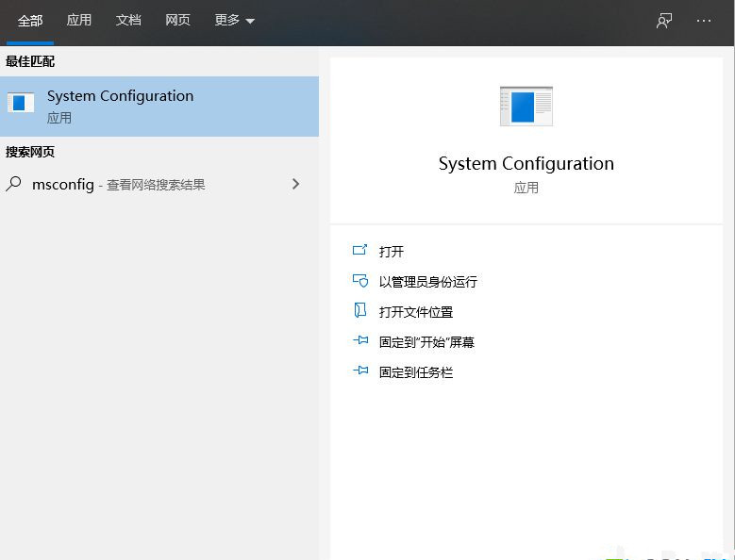The image size is (735, 560).
Task: Click the file icon for 打开文件位置
Action: (x=359, y=311)
